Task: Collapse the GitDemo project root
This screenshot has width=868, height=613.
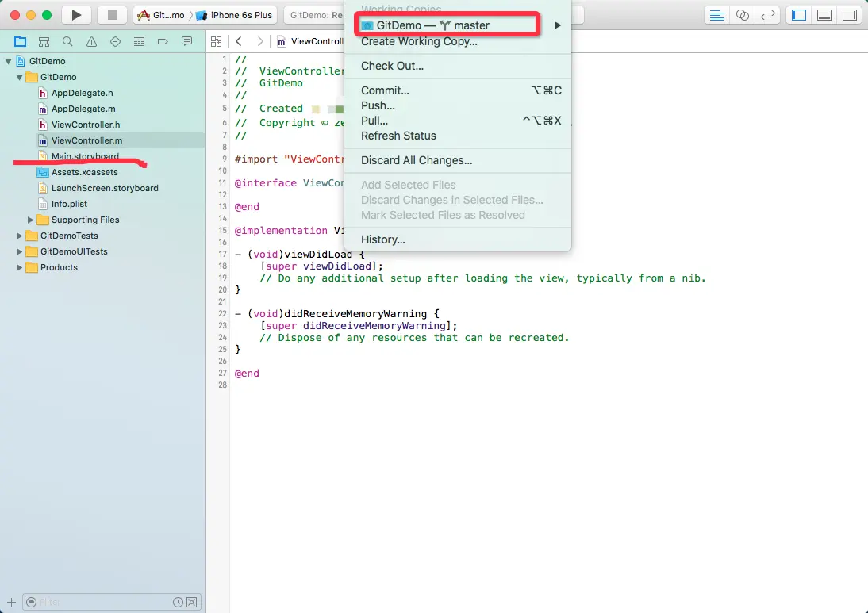Action: 8,61
